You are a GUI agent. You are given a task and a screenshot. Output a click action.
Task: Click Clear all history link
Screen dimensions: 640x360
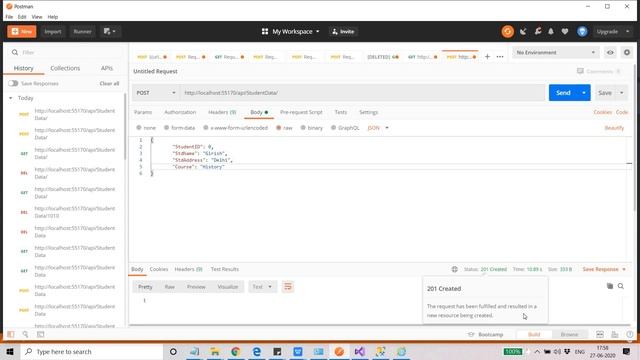pos(109,83)
